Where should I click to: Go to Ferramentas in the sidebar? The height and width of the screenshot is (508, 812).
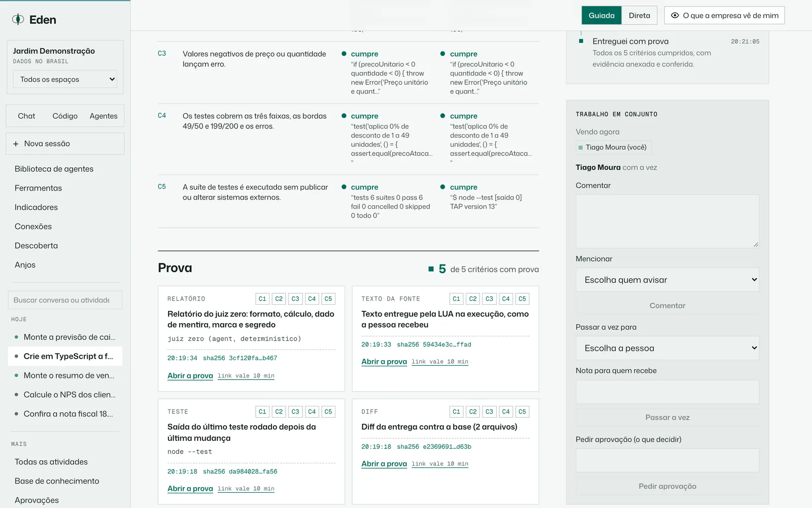38,188
